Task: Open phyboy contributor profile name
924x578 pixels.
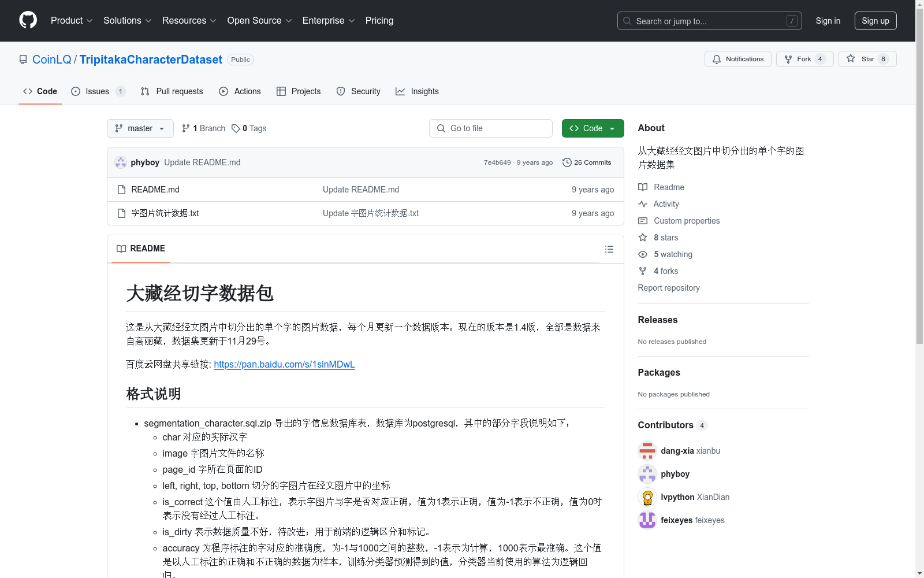Action: click(675, 474)
